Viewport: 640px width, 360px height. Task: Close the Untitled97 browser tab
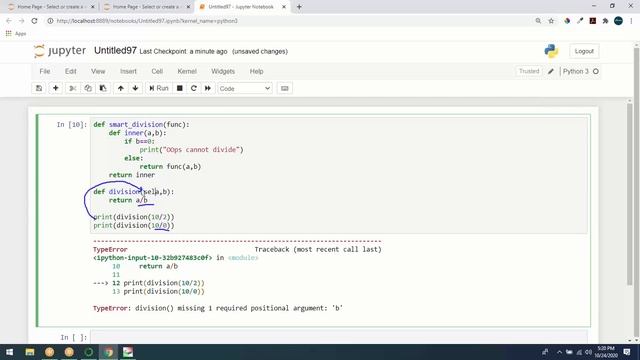pos(284,7)
